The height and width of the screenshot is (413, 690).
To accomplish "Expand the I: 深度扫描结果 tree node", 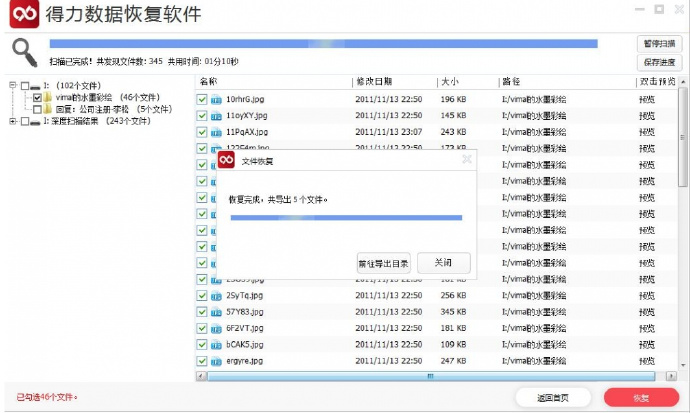I will coord(13,121).
